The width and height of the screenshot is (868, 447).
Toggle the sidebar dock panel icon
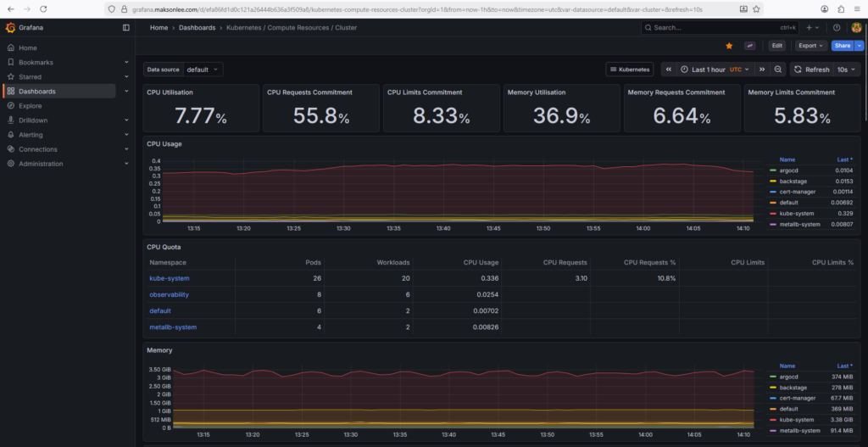point(126,27)
